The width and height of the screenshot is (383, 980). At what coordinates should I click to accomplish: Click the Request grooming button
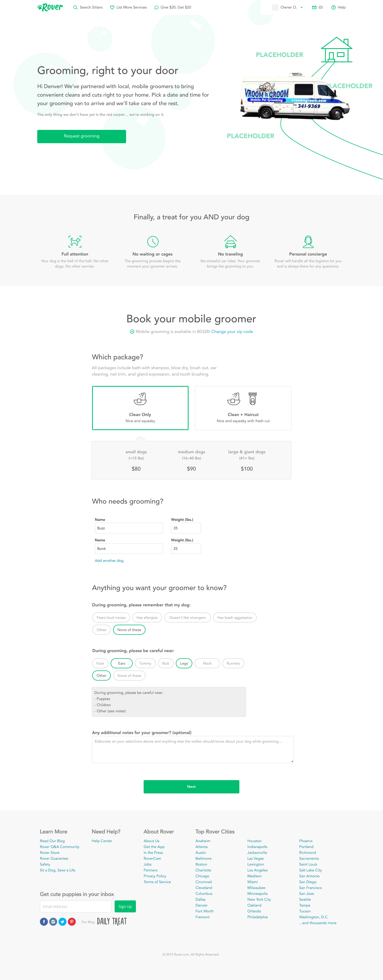click(81, 136)
